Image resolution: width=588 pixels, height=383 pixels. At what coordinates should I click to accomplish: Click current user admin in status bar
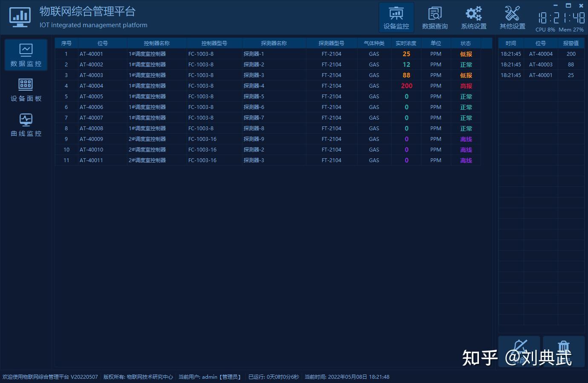click(210, 377)
